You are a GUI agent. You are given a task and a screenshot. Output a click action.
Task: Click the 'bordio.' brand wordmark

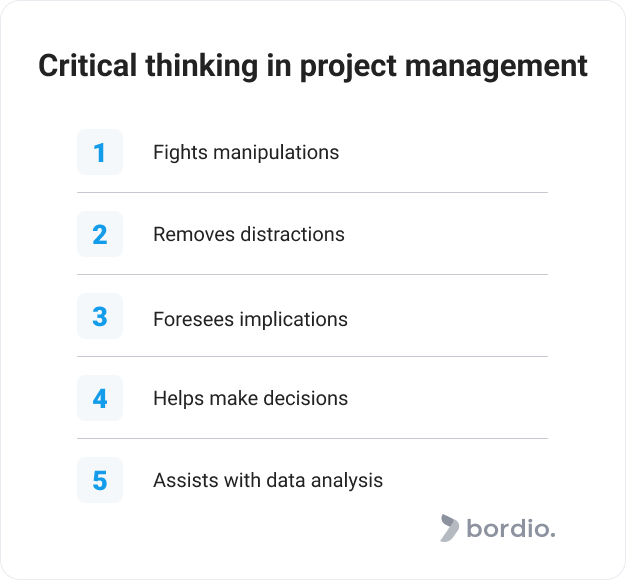[511, 529]
